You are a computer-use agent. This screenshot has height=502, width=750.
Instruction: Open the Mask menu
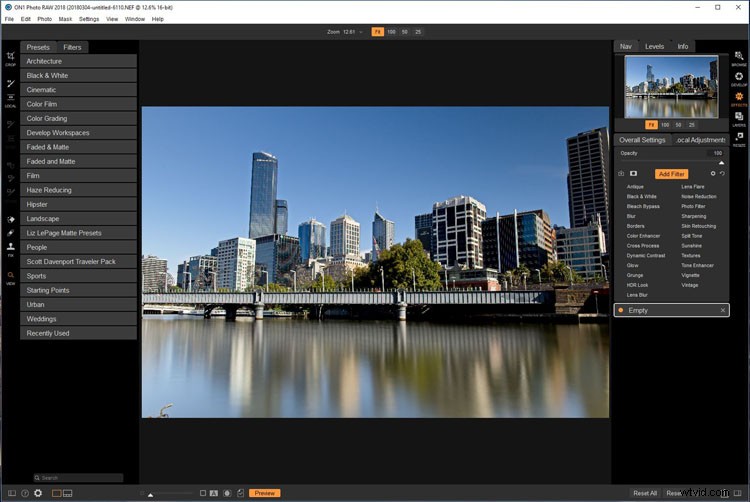click(65, 19)
